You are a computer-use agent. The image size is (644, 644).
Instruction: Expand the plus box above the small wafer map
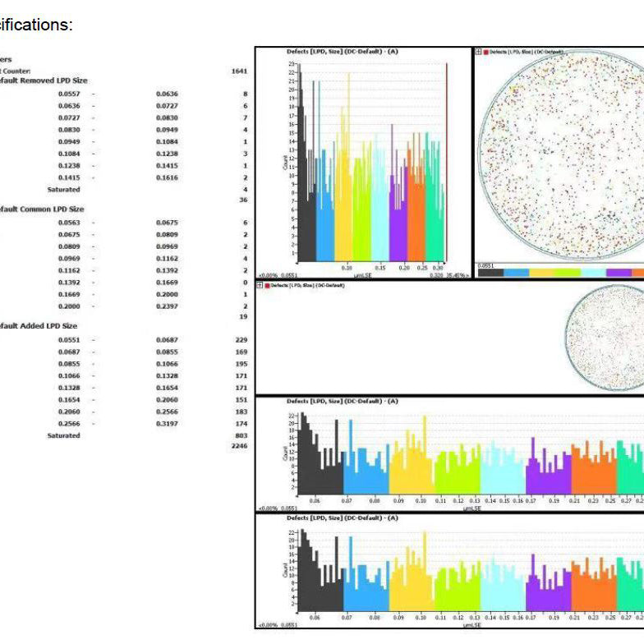tap(260, 286)
